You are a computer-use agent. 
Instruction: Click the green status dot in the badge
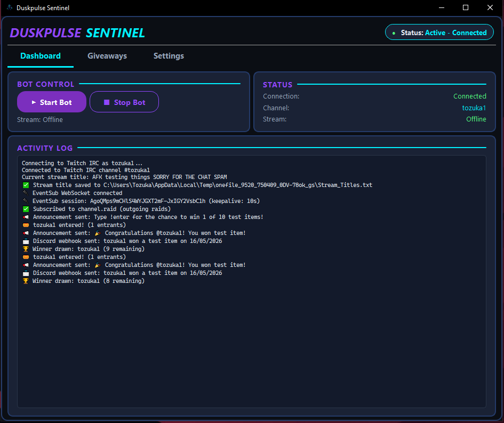click(x=394, y=33)
